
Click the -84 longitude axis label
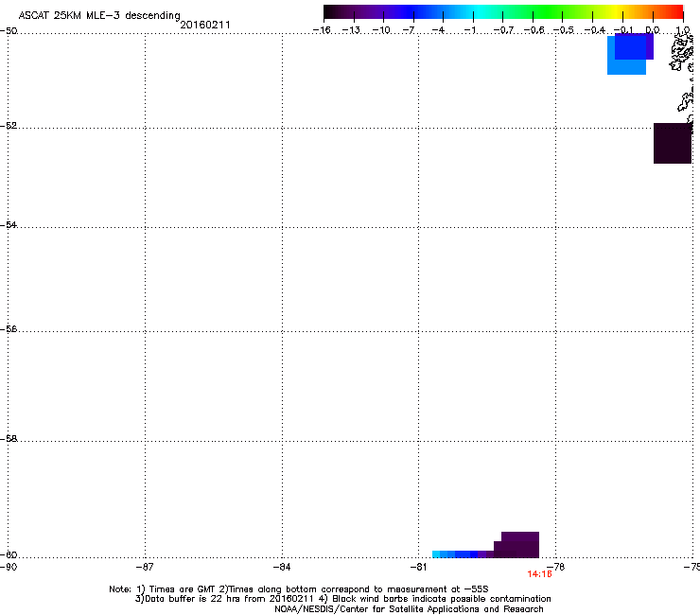point(282,567)
